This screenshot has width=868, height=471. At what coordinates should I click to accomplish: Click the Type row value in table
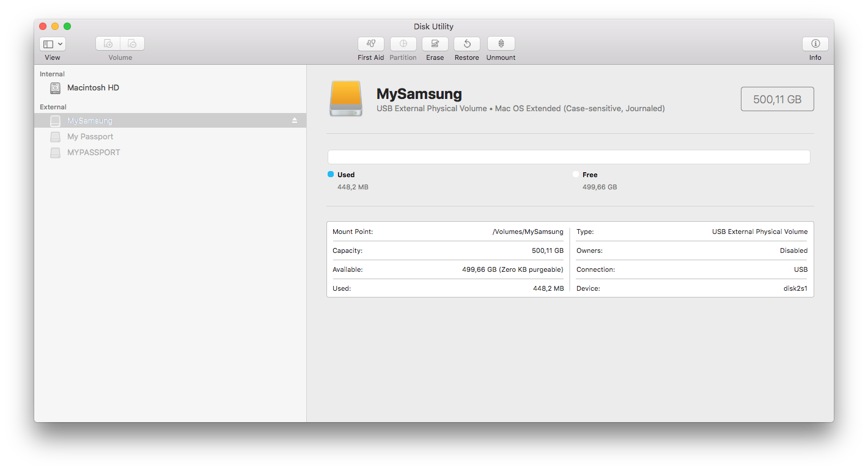click(760, 232)
